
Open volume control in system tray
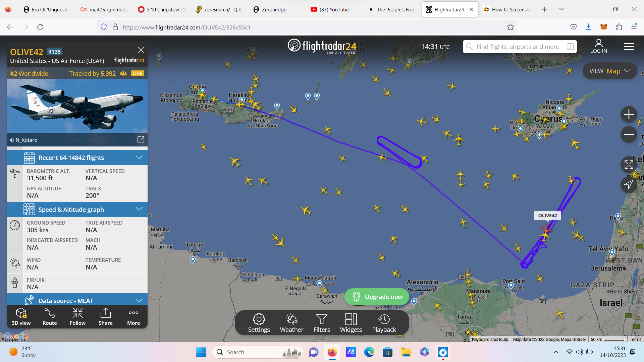tap(579, 352)
